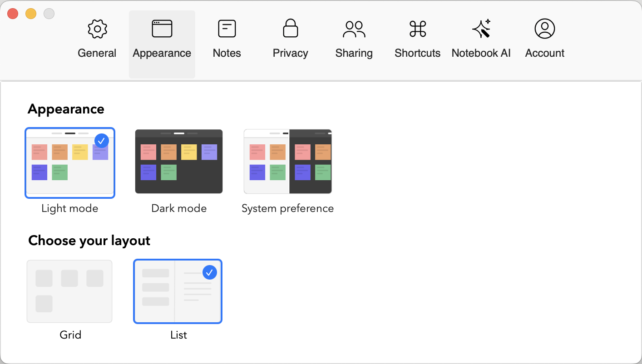Select the Light mode thumbnail

[x=70, y=163]
